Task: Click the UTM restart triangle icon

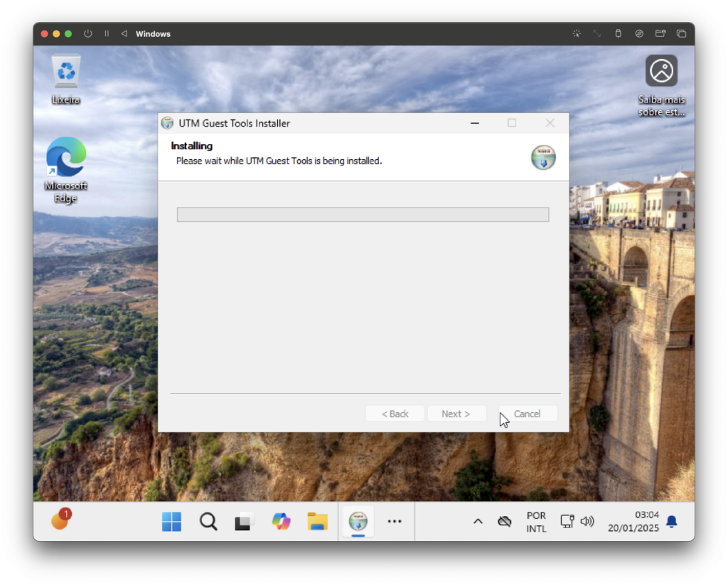Action: coord(124,33)
